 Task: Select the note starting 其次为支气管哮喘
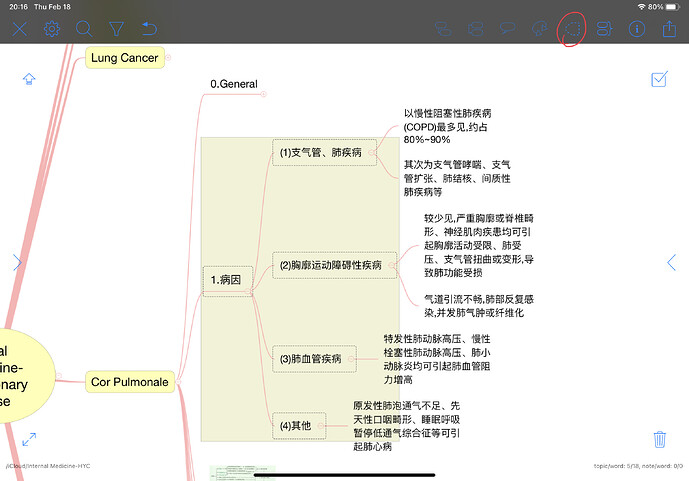(457, 178)
